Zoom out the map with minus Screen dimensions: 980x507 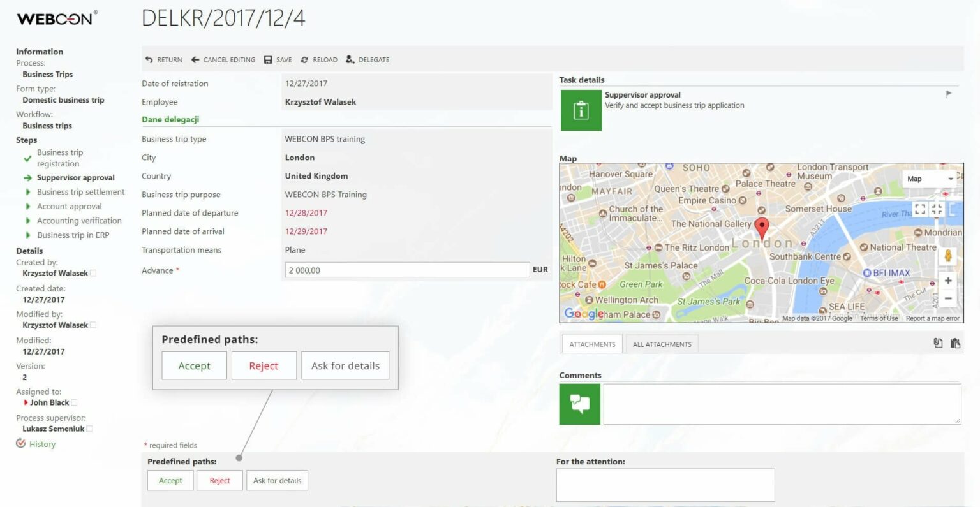948,298
